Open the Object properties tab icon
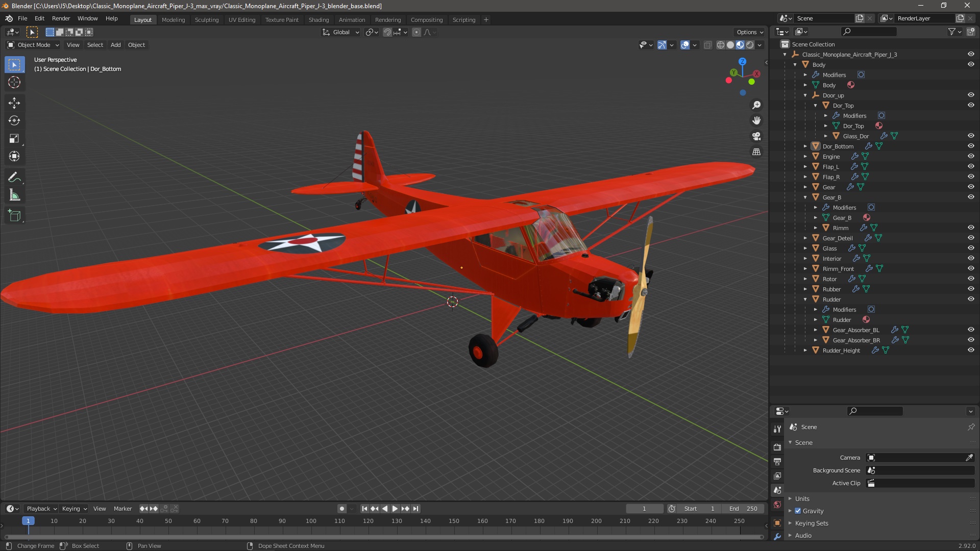Screen dimensions: 980x551 (777, 523)
